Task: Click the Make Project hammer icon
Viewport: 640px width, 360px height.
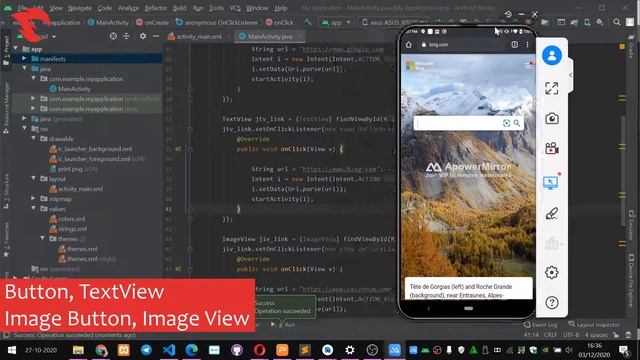Action: pyautogui.click(x=308, y=22)
